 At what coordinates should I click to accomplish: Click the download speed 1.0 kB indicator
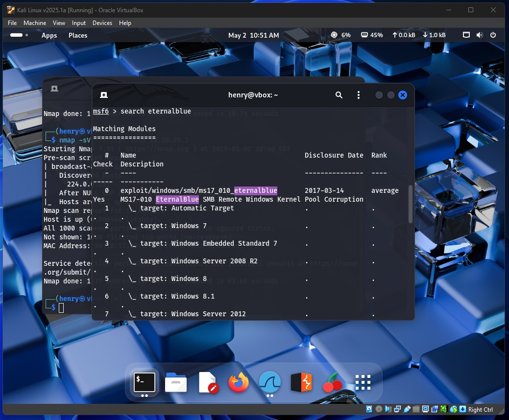(x=434, y=35)
